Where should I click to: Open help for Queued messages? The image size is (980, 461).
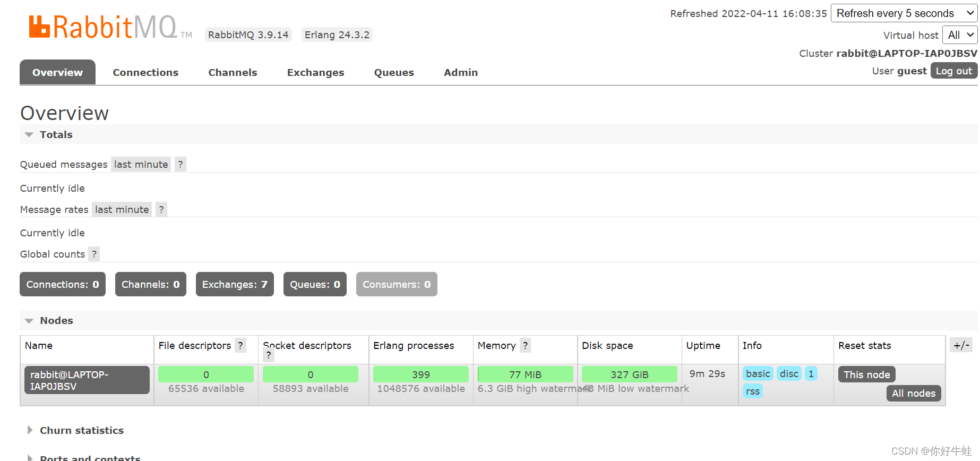click(x=180, y=165)
